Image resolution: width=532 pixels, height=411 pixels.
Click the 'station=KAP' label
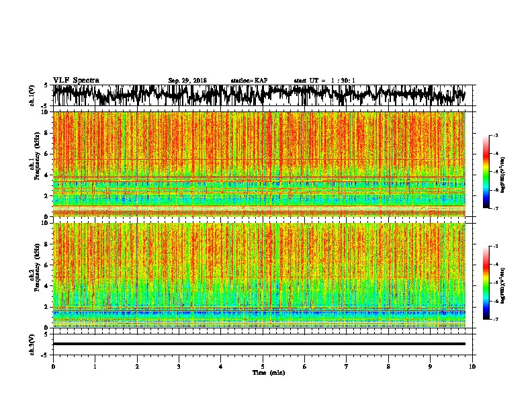tap(249, 81)
